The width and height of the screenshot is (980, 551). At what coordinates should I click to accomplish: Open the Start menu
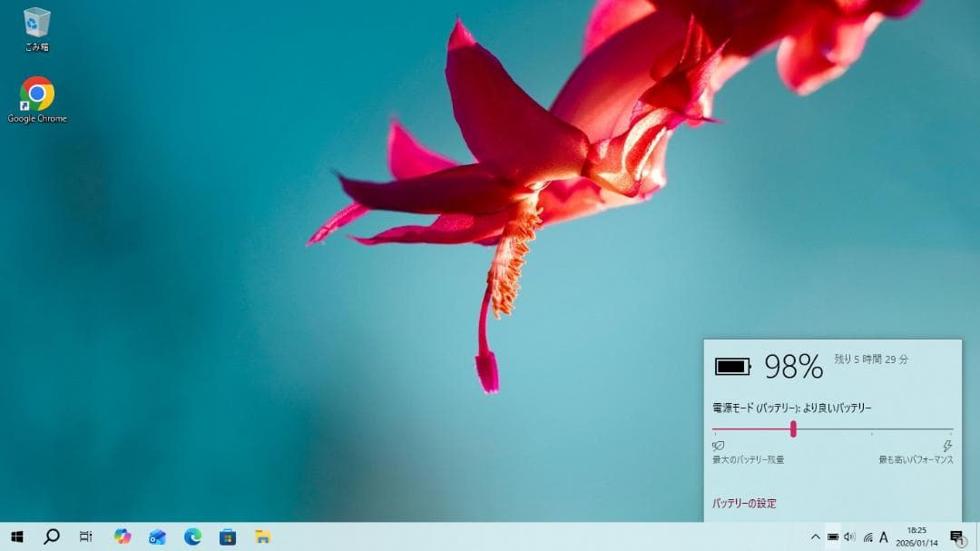16,537
